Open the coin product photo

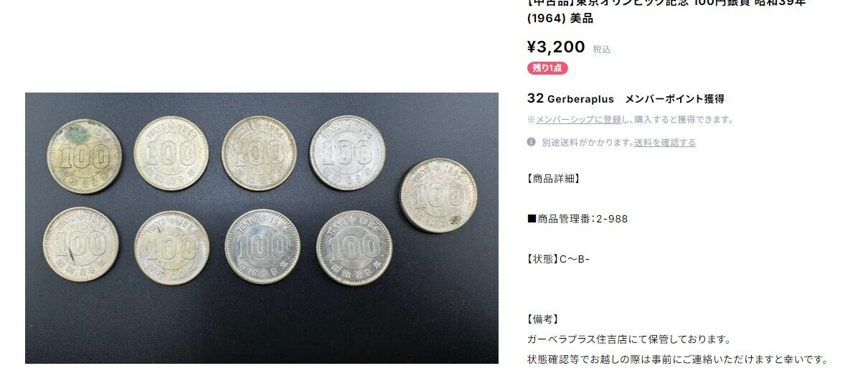pyautogui.click(x=262, y=228)
